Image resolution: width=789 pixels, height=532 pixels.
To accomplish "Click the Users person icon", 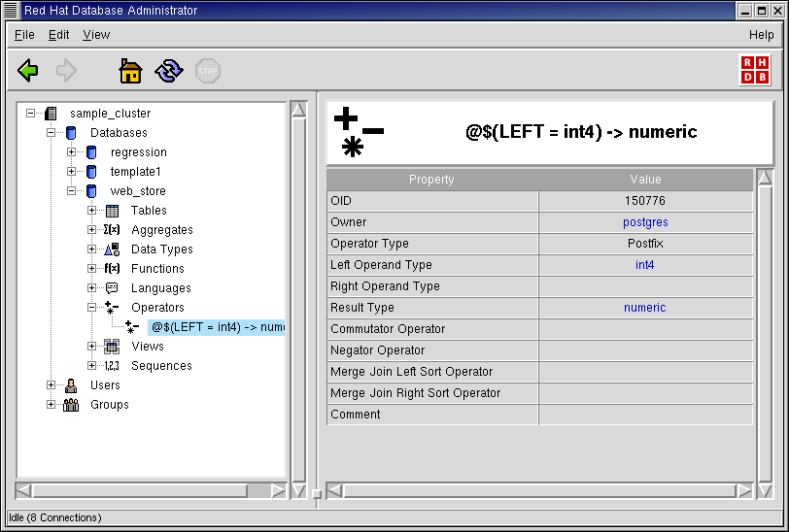I will [71, 385].
